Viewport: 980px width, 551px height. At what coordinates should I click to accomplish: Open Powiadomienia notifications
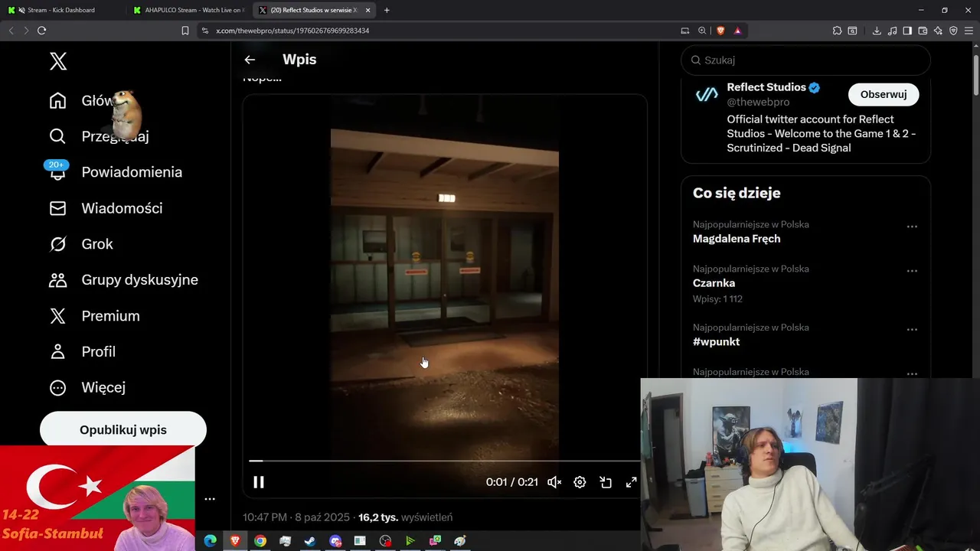pyautogui.click(x=116, y=172)
